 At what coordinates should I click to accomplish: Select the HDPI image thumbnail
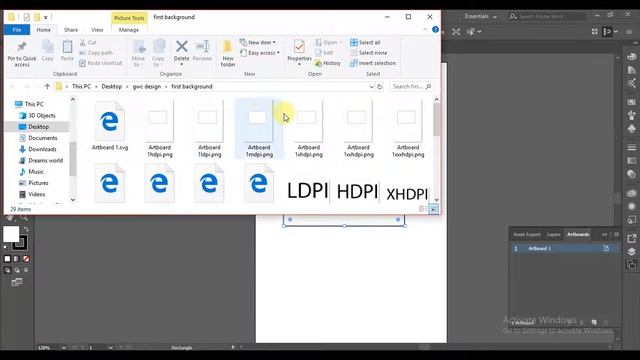click(358, 191)
